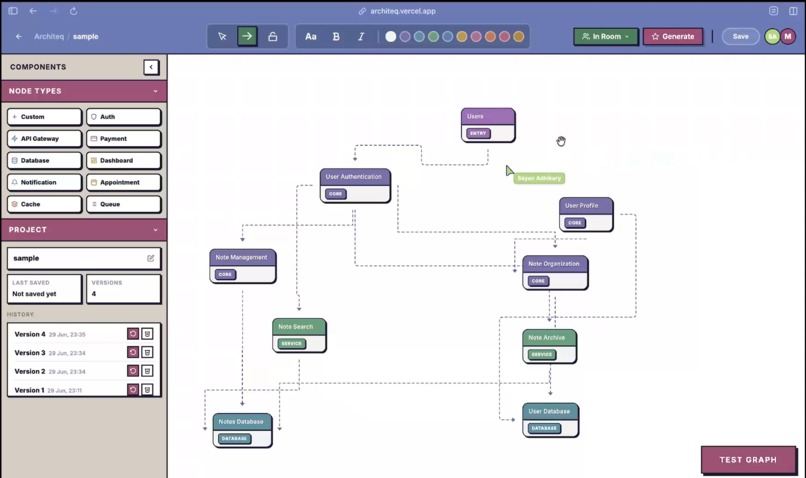Add a Custom node type

(x=45, y=117)
